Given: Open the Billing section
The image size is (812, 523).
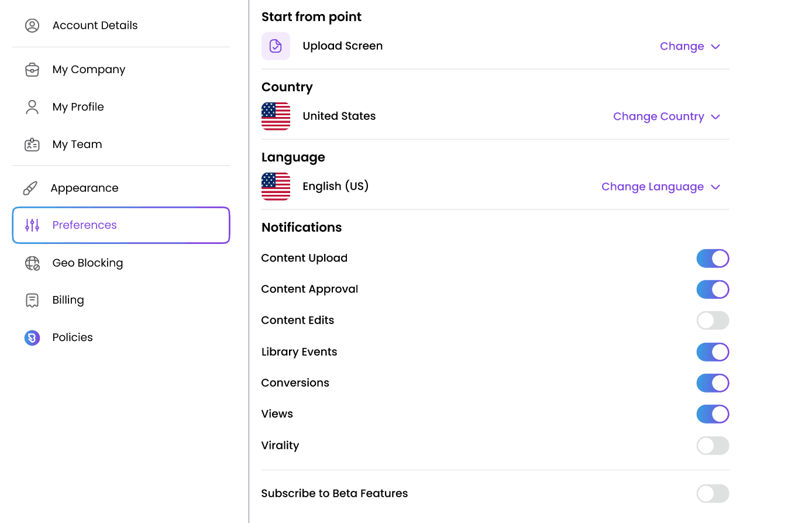Looking at the screenshot, I should coord(68,300).
